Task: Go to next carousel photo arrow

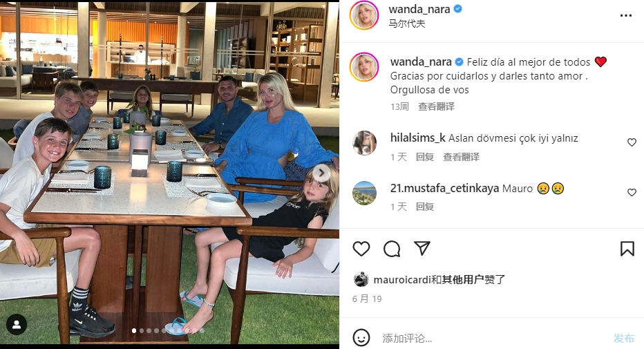Action: pos(321,173)
